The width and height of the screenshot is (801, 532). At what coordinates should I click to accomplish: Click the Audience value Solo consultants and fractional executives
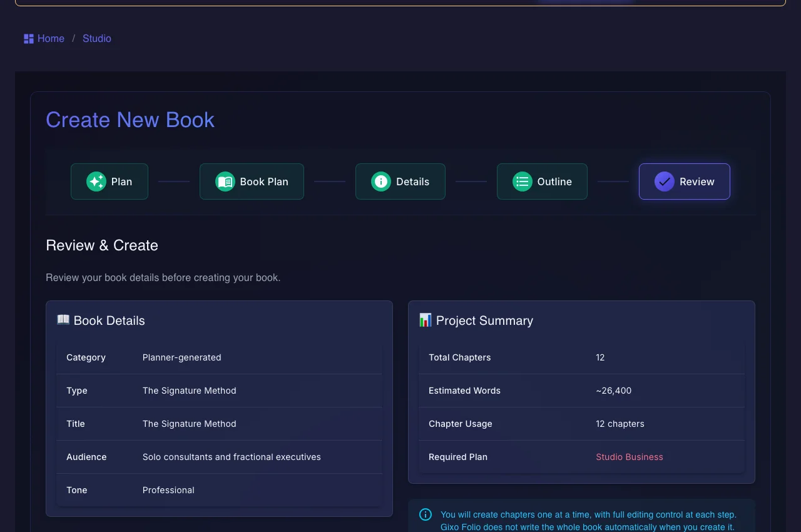point(232,457)
